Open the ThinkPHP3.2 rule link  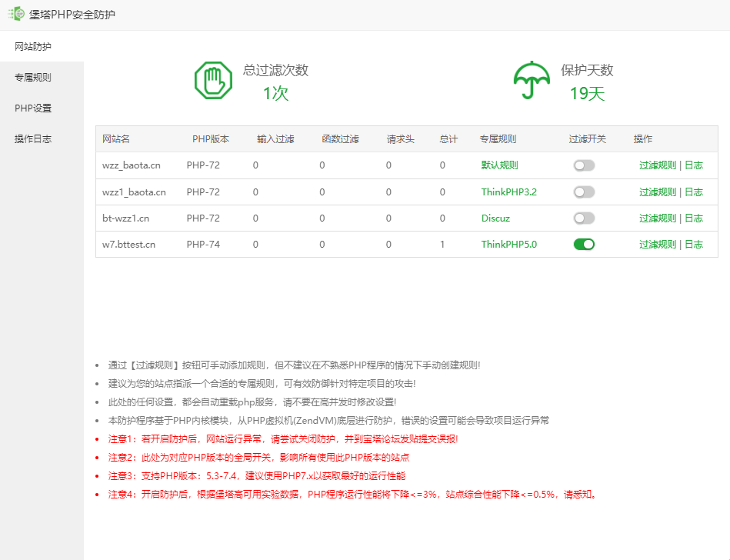pyautogui.click(x=509, y=192)
